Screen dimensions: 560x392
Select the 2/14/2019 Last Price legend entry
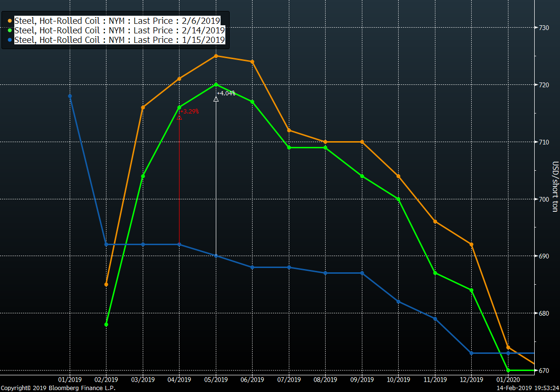tap(119, 30)
